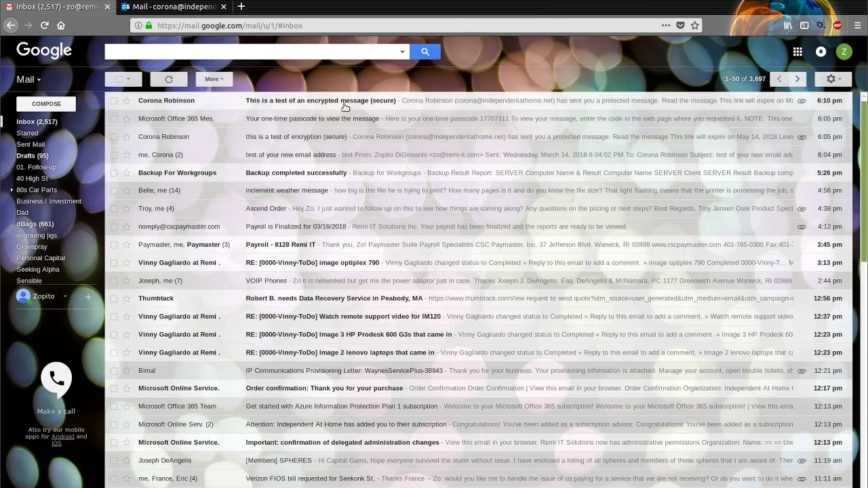The width and height of the screenshot is (868, 488).
Task: Click the phone Make a call icon
Action: 56,380
